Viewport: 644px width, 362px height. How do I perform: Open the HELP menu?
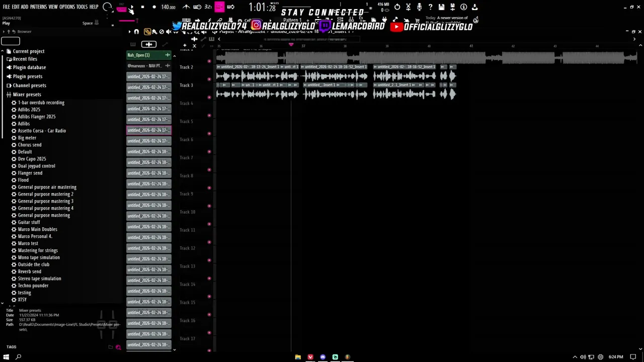pyautogui.click(x=94, y=7)
